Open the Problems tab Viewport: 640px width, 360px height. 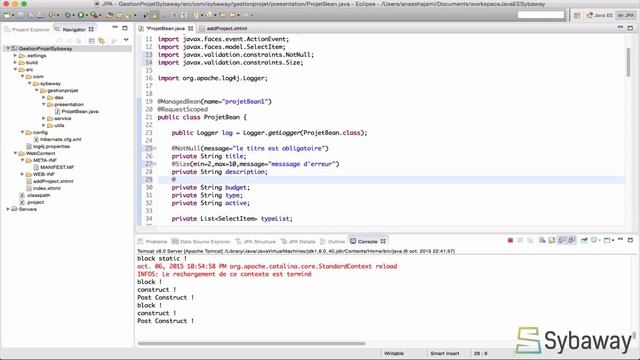[153, 241]
